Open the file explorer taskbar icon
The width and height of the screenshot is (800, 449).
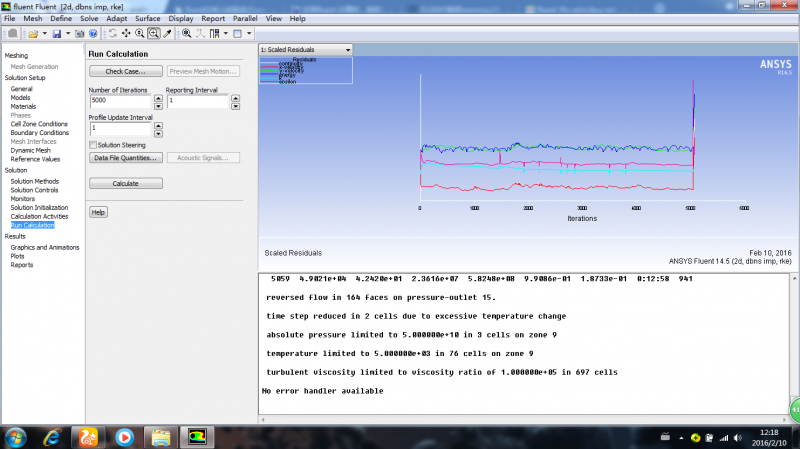tap(161, 437)
